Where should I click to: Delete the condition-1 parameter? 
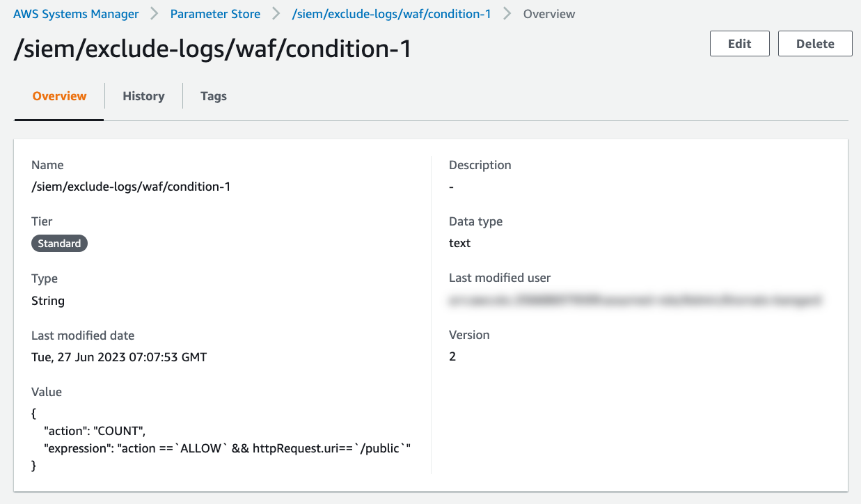pos(815,43)
